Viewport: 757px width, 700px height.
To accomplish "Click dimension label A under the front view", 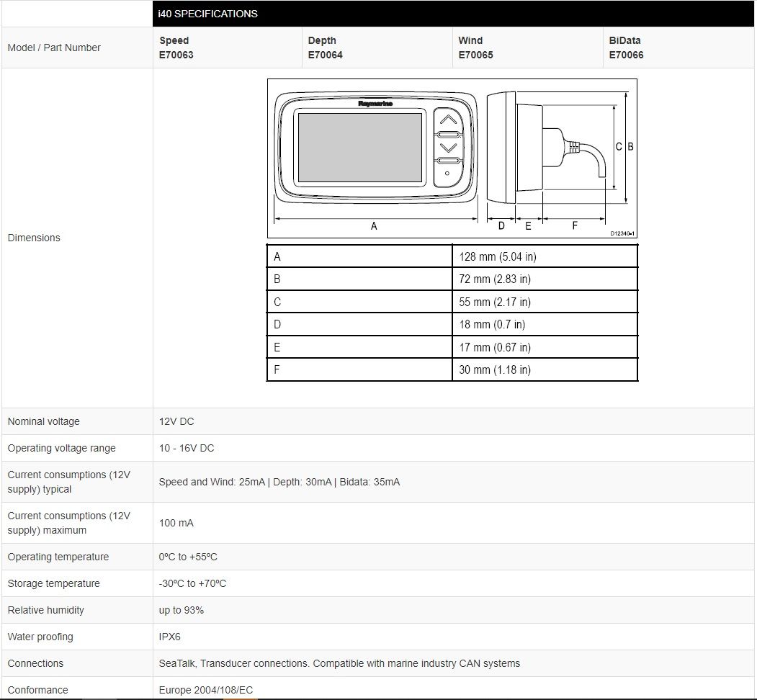I will pyautogui.click(x=374, y=226).
